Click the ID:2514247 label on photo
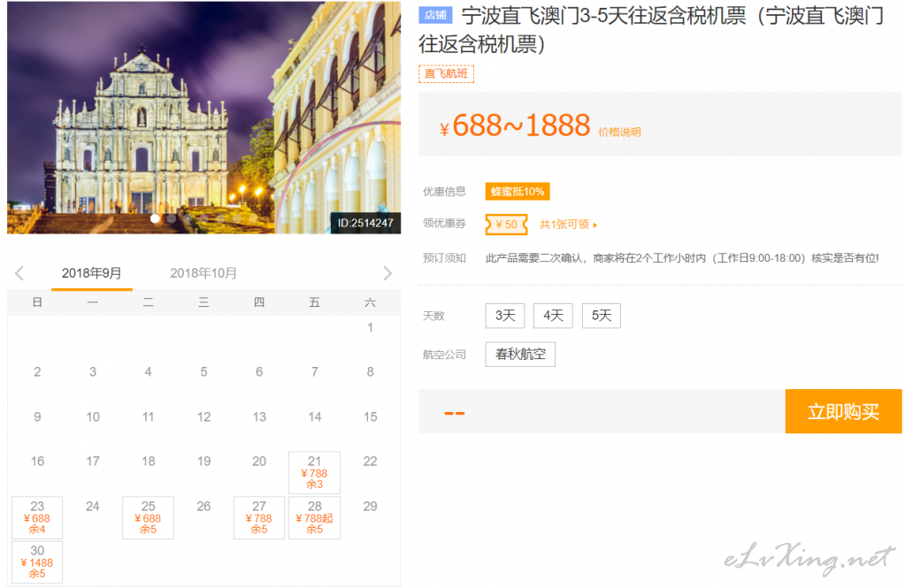The height and width of the screenshot is (588, 905). point(365,224)
